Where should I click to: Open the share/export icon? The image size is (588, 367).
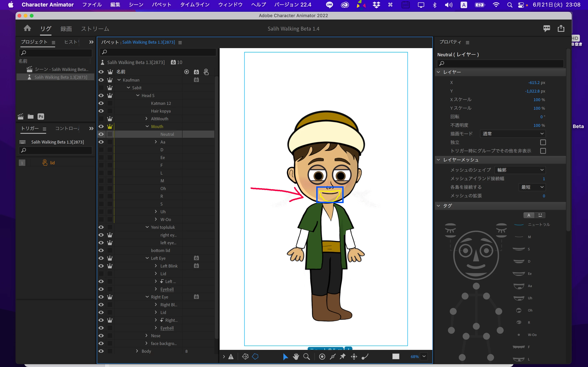561,28
